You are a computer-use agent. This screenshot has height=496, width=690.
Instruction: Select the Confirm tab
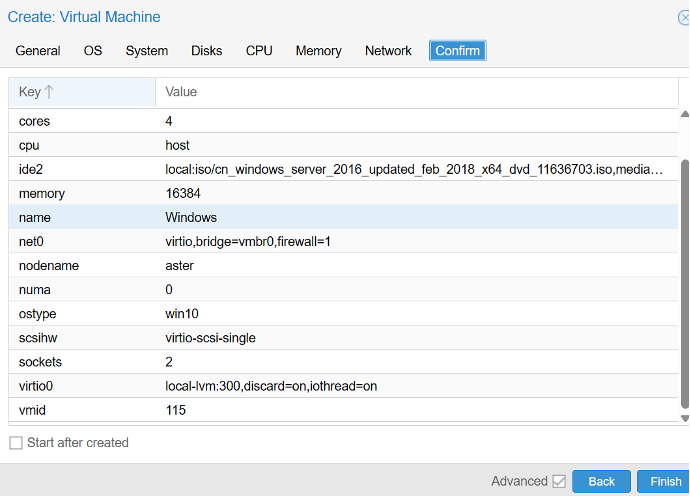[x=458, y=51]
